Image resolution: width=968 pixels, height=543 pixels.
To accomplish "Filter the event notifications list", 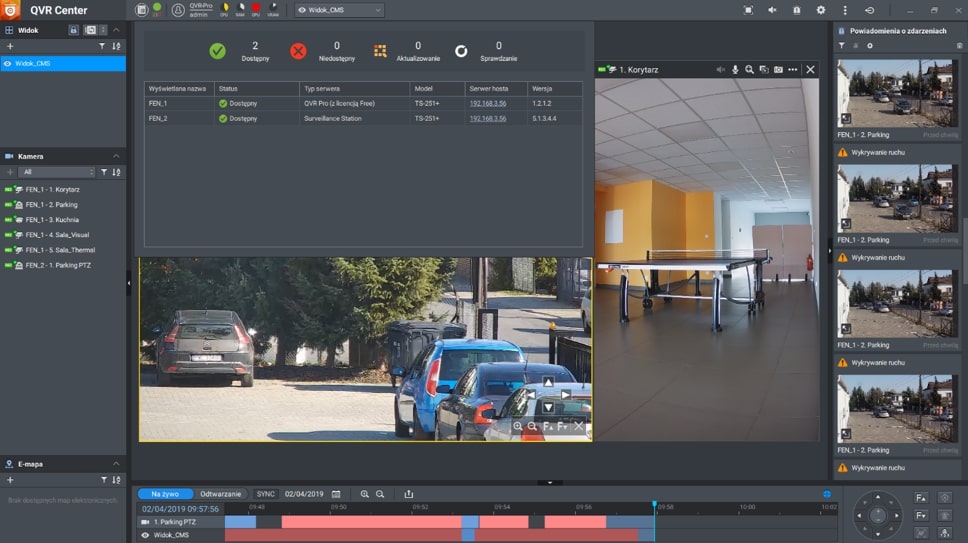I will point(841,46).
